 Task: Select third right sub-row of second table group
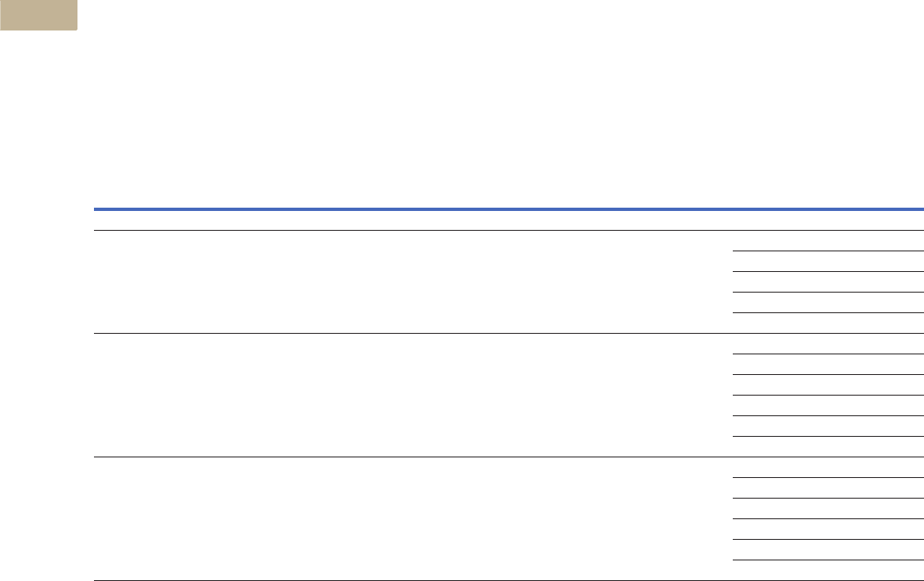point(828,385)
